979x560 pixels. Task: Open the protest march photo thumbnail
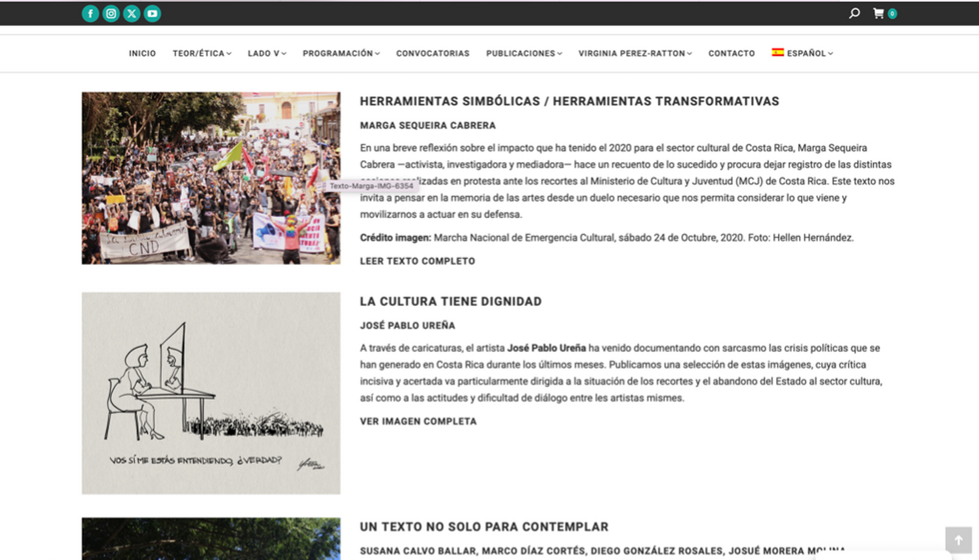click(x=211, y=178)
